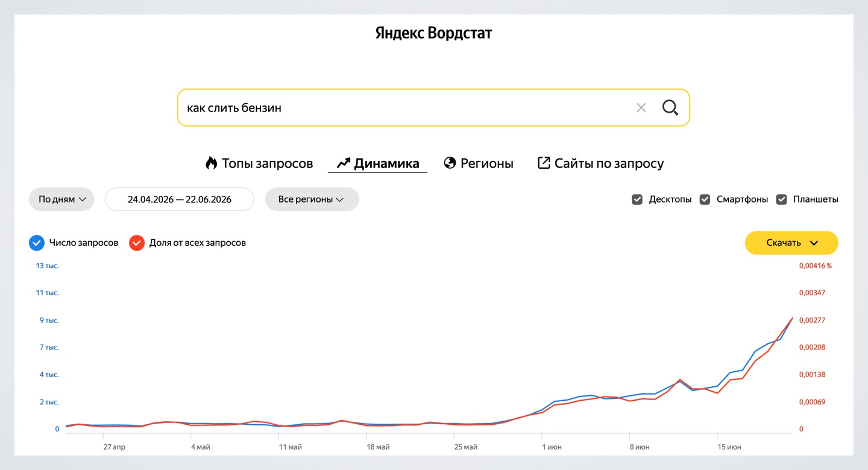Click the 8 июн date label
868x470 pixels.
[640, 447]
